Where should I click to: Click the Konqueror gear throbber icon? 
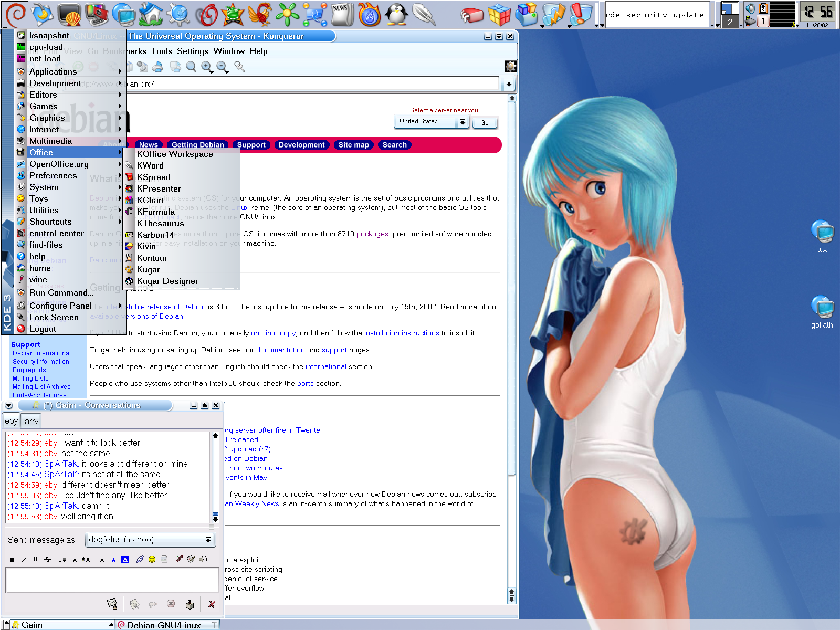coord(510,67)
